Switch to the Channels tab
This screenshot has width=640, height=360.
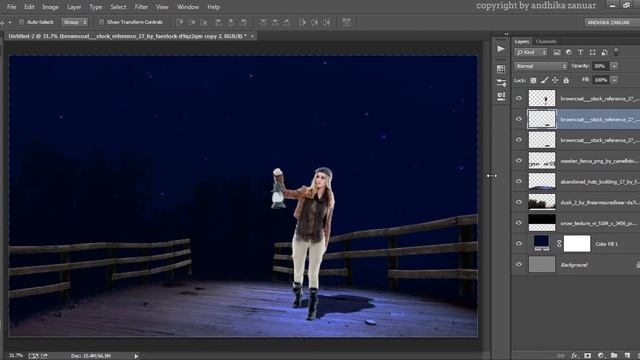pyautogui.click(x=546, y=41)
